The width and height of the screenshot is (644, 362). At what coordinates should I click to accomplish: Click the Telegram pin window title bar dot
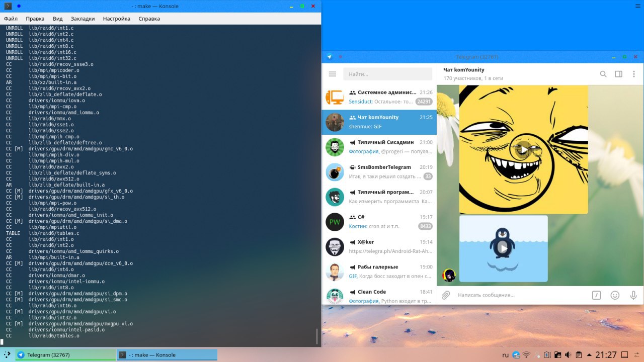(341, 57)
